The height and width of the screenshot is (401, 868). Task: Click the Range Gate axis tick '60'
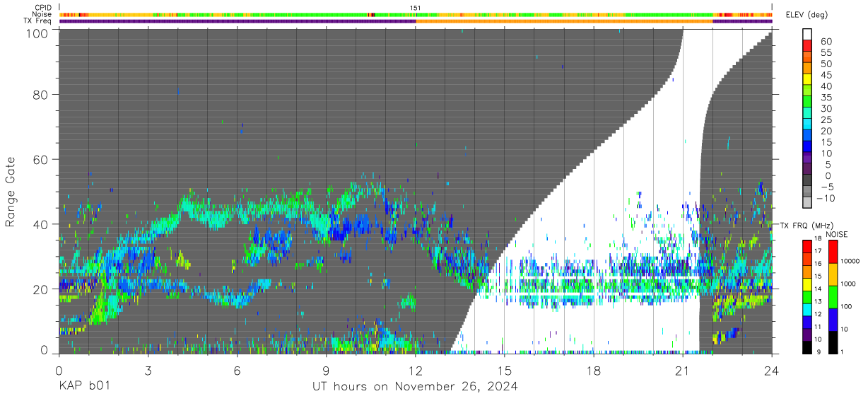(41, 160)
